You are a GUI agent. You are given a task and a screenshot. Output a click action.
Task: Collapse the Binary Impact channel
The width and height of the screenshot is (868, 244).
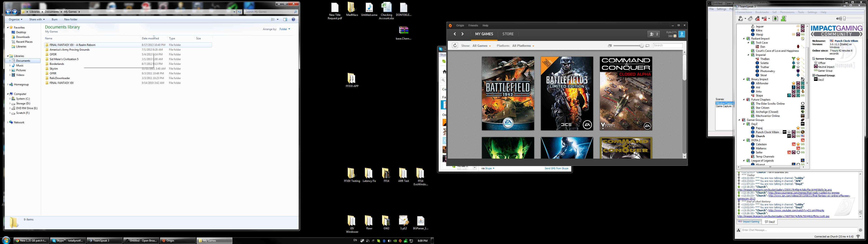pyautogui.click(x=744, y=79)
